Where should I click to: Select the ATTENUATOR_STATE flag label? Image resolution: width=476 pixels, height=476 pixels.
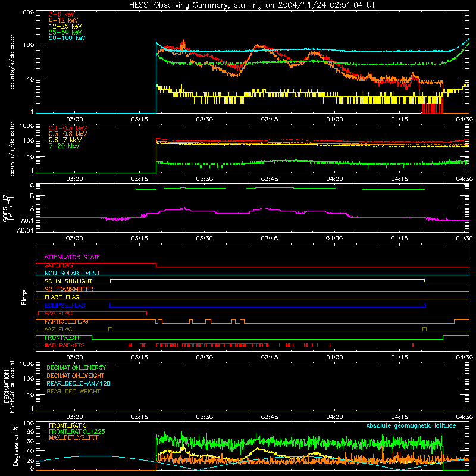click(72, 257)
